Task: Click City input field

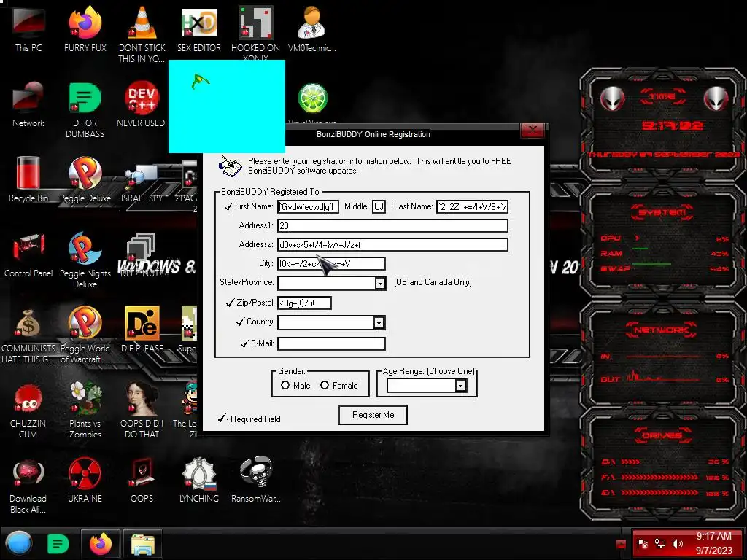Action: coord(332,263)
